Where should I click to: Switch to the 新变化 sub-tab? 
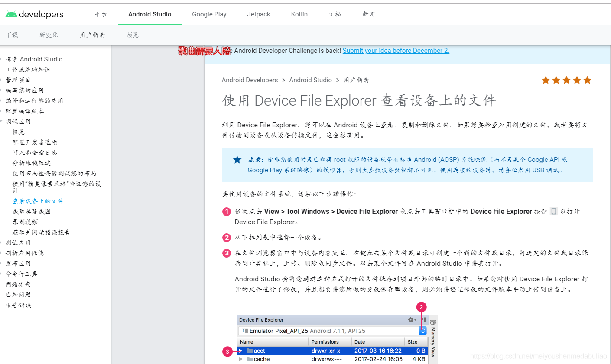[x=49, y=35]
